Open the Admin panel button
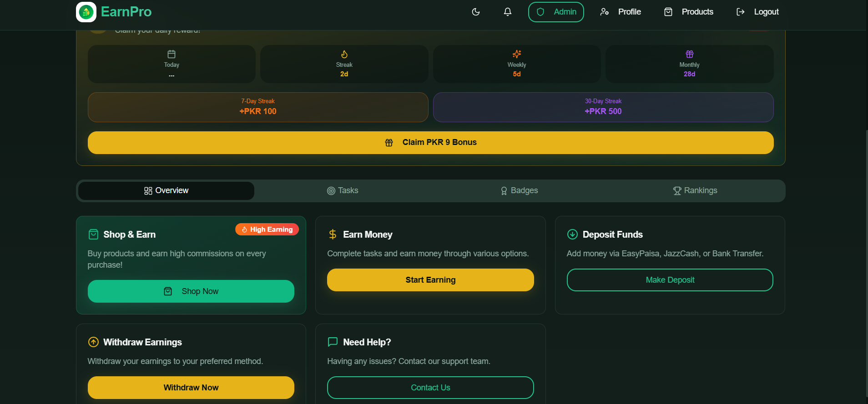 pos(556,12)
